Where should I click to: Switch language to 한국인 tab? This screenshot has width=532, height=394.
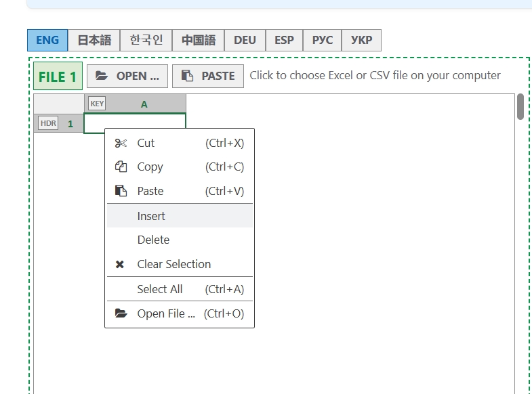pos(146,41)
